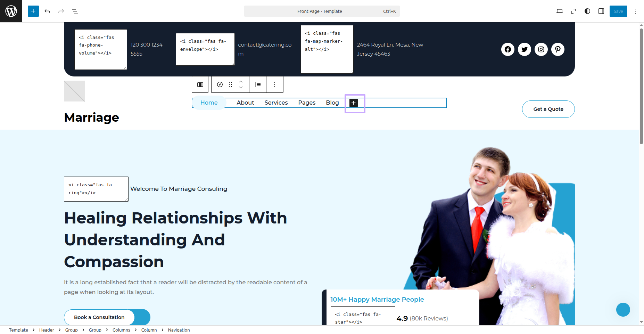The image size is (644, 334).
Task: Add a new navigation menu item
Action: pos(354,103)
